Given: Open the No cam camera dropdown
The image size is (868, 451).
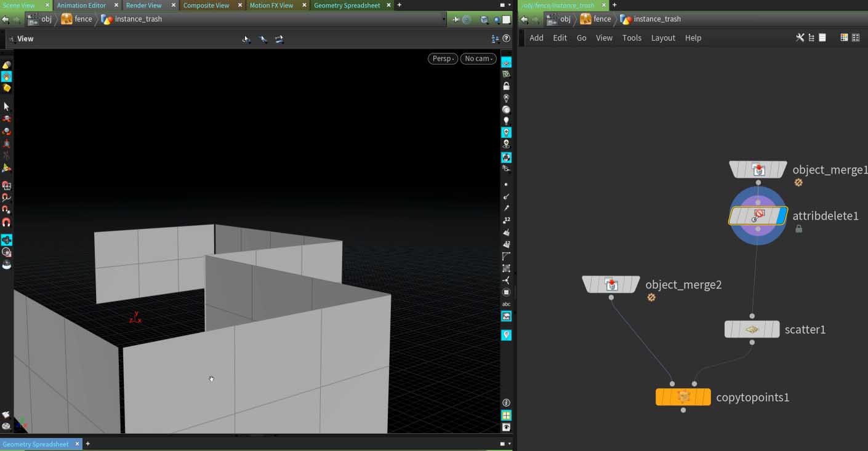Looking at the screenshot, I should click(478, 58).
